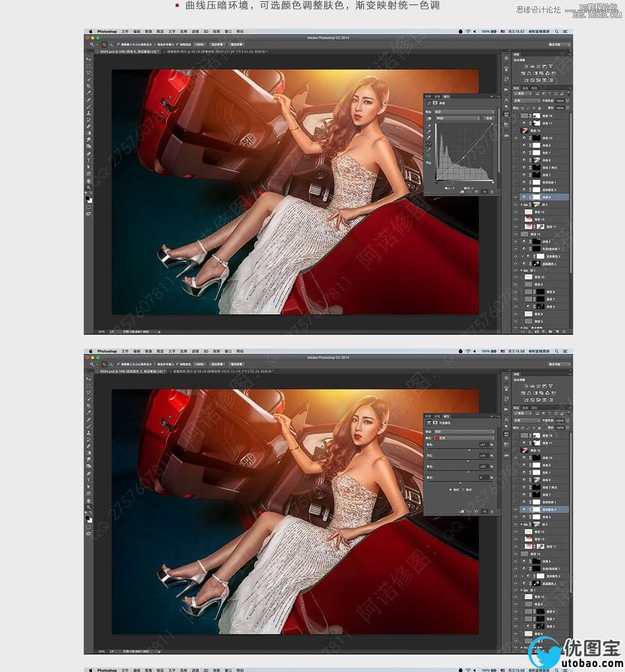The width and height of the screenshot is (625, 672).
Task: Click the 100% button in the Curves screenshot options bar
Action: pyautogui.click(x=199, y=44)
